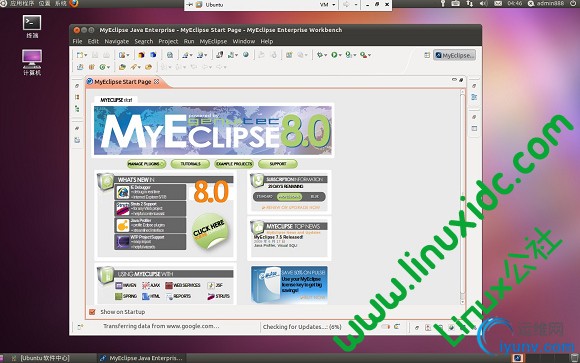Click the Support green button
Image resolution: width=580 pixels, height=363 pixels.
coord(278,164)
